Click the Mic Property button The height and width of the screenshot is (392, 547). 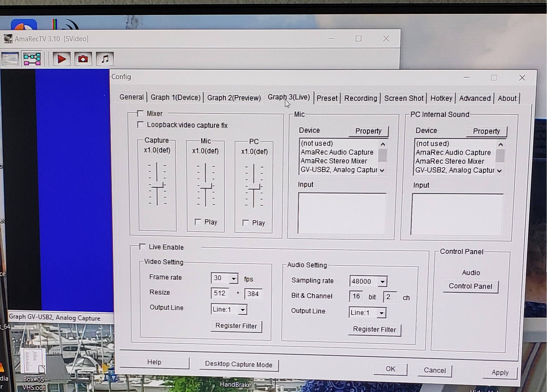coord(368,131)
